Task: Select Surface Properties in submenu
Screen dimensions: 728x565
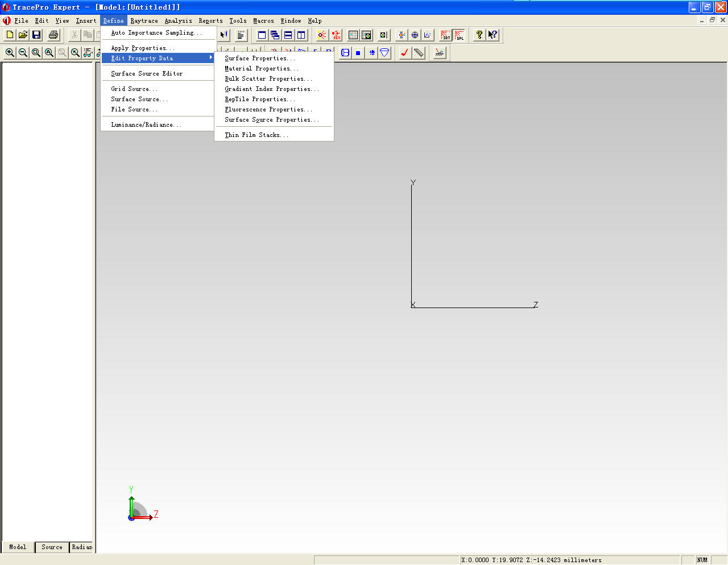Action: coord(274,58)
